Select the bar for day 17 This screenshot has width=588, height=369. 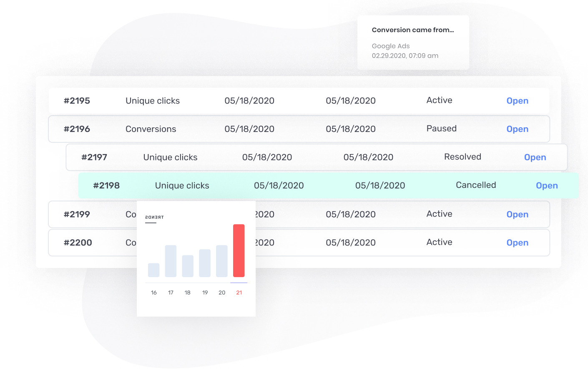171,261
